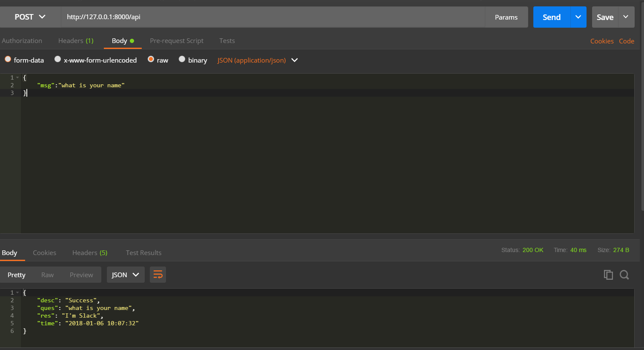Open the Save button dropdown arrow
Screen dimensions: 644x350
[626, 17]
